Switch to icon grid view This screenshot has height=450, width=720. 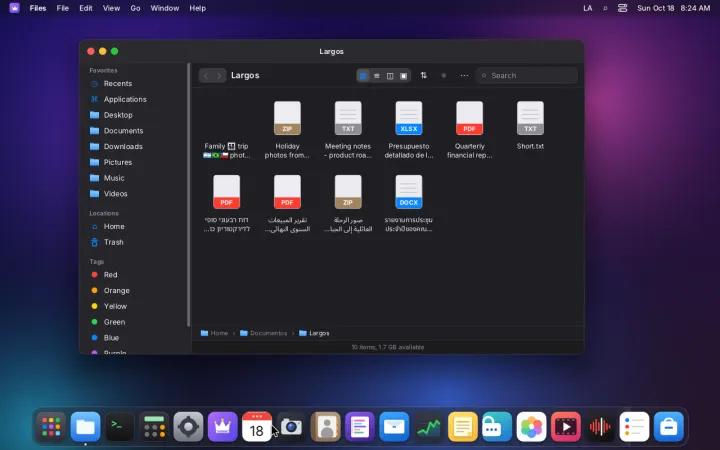(363, 76)
